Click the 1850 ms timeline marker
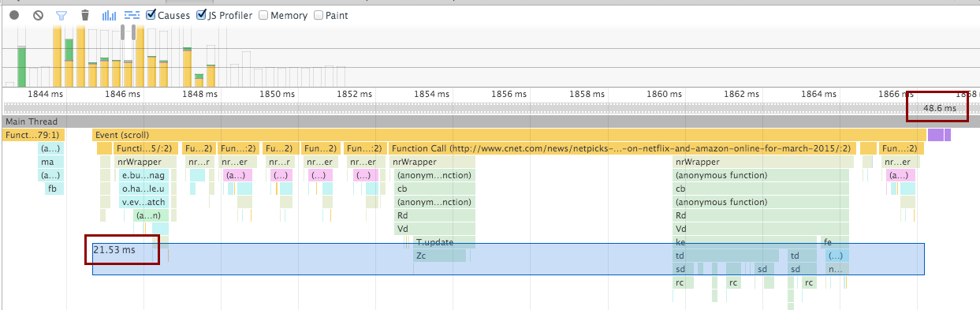Screen dimensions: 980x310 (279, 94)
